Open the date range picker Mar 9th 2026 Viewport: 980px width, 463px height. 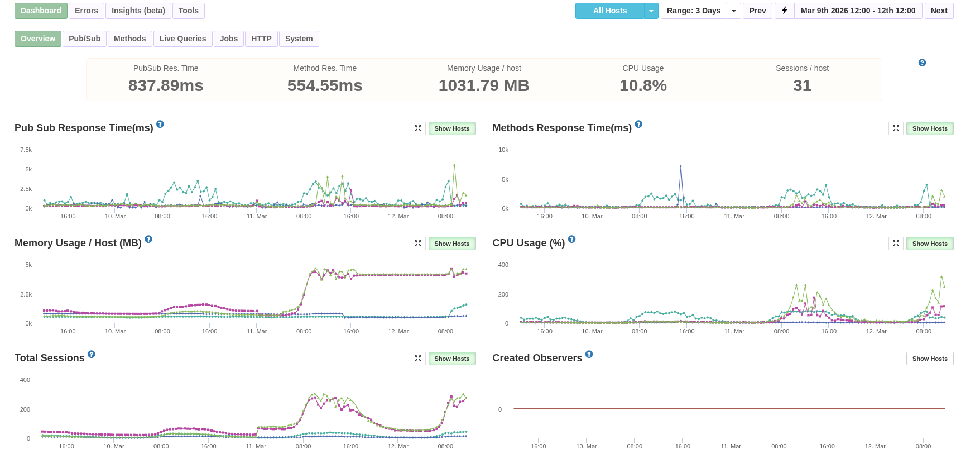pyautogui.click(x=857, y=11)
